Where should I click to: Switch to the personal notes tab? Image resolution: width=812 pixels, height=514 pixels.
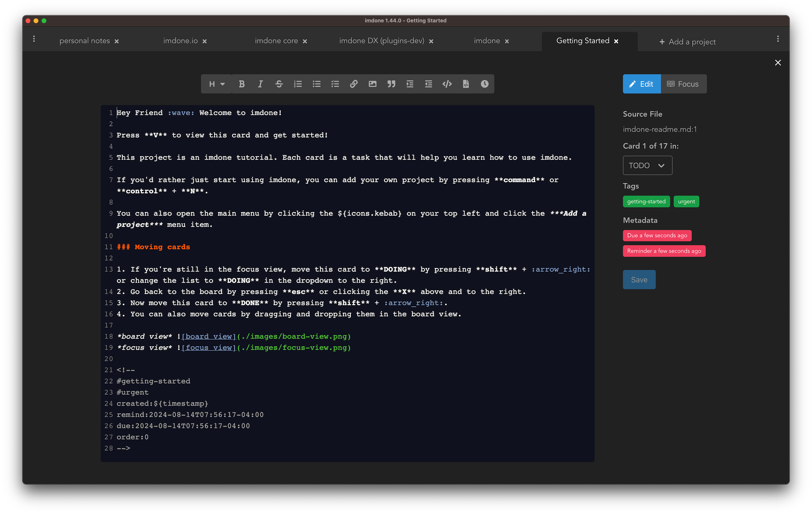click(x=84, y=41)
